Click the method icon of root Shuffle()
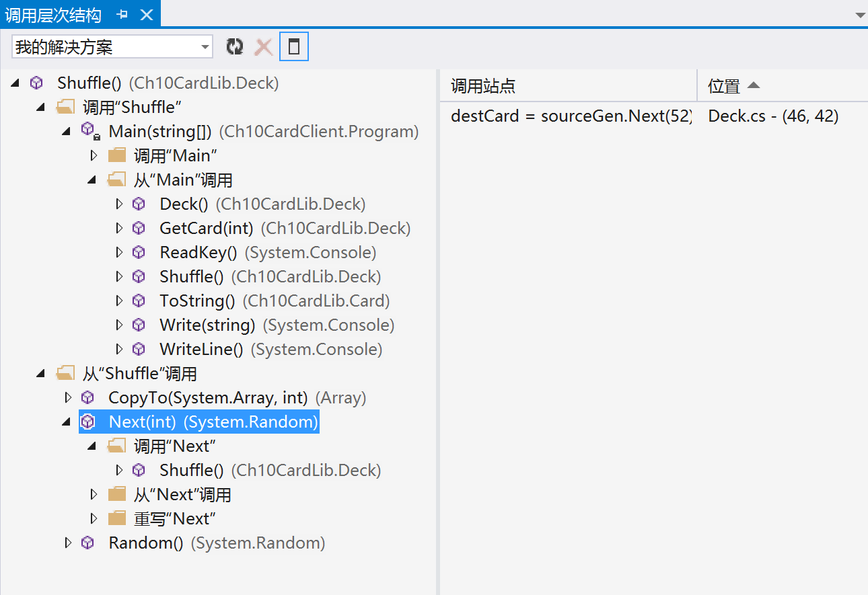 [36, 83]
